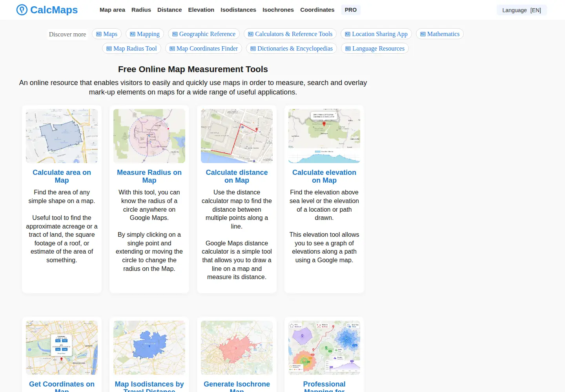
Task: Click the pink radius circle map thumbnail
Action: (149, 136)
